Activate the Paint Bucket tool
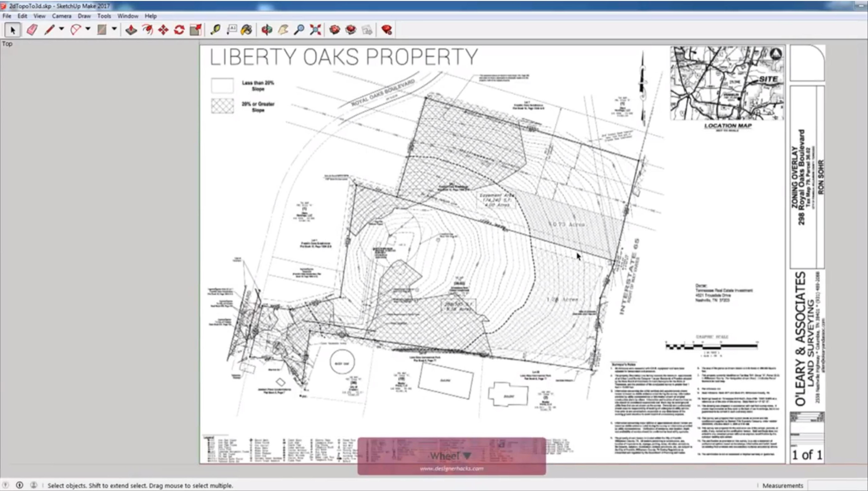868x491 pixels. tap(247, 30)
